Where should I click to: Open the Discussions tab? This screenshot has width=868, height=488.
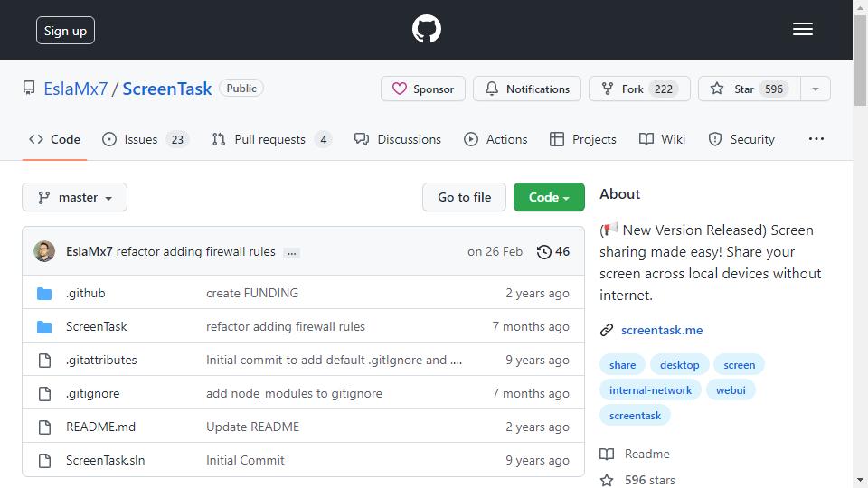click(398, 139)
